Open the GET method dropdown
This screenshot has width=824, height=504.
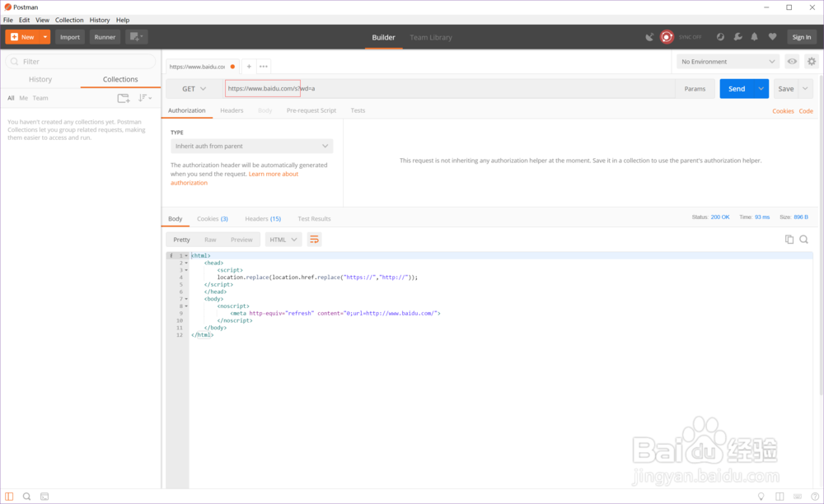[x=194, y=89]
